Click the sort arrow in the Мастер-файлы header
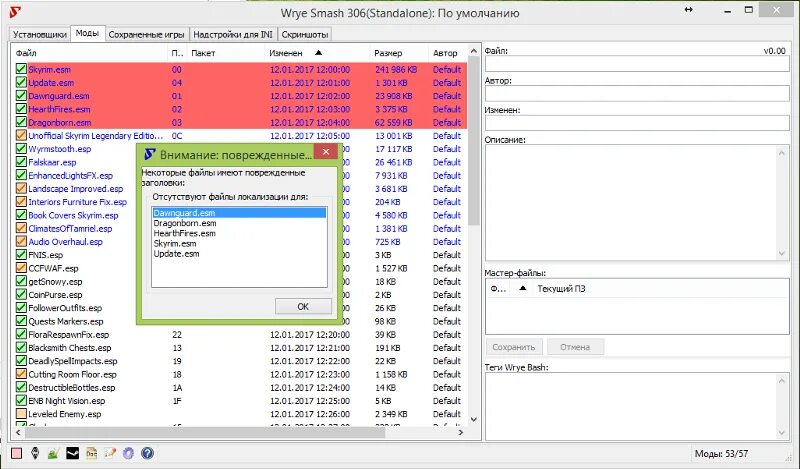This screenshot has width=800, height=469. coord(522,288)
